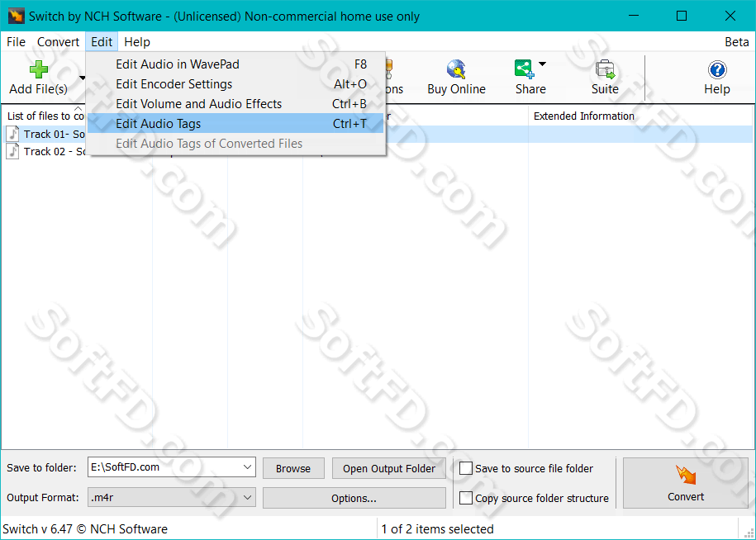Click the Open Output Folder button
The image size is (756, 540).
tap(389, 468)
